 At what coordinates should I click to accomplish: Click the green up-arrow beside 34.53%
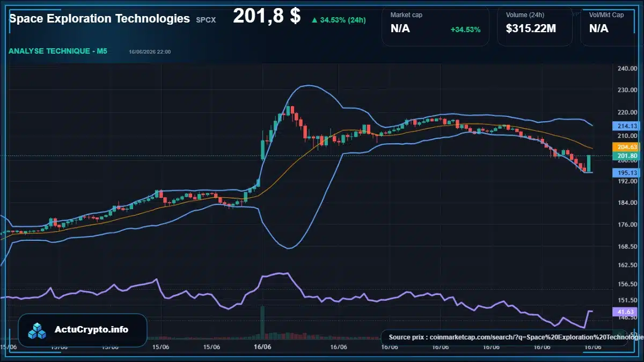pos(314,20)
